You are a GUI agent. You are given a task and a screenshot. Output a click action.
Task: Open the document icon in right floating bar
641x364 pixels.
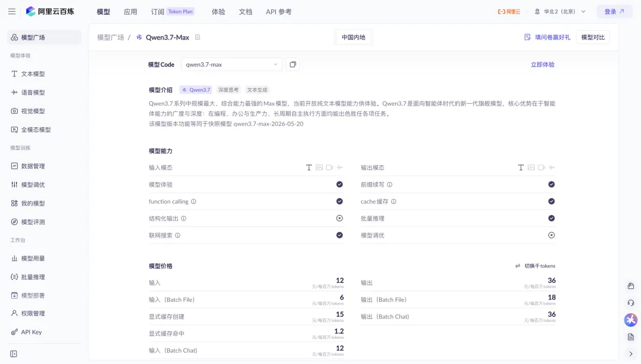point(631,337)
